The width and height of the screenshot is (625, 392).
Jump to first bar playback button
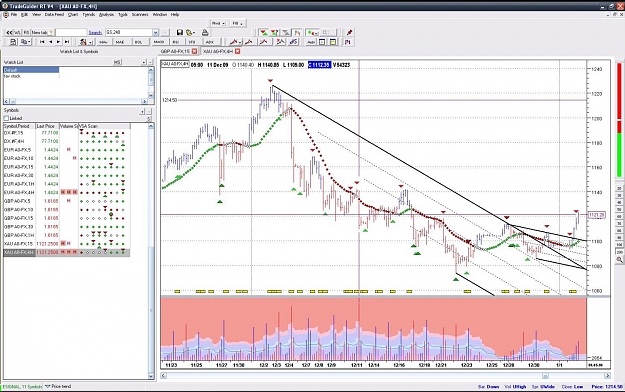click(42, 42)
